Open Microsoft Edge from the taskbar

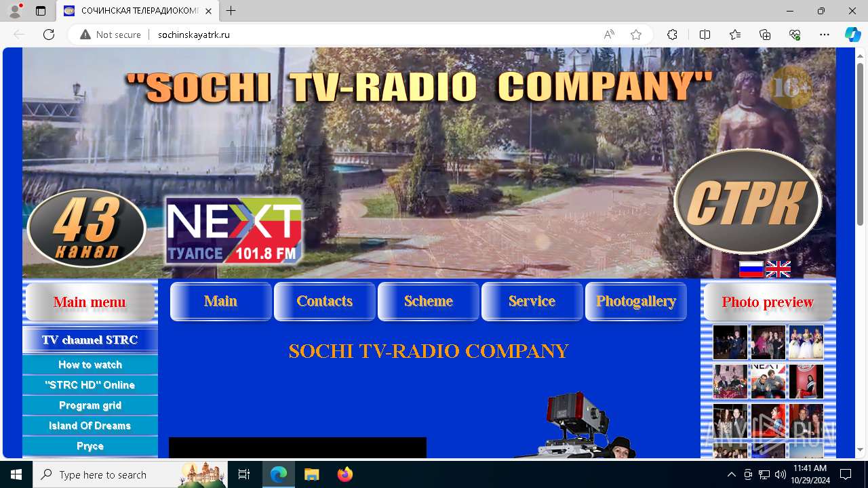pos(279,474)
